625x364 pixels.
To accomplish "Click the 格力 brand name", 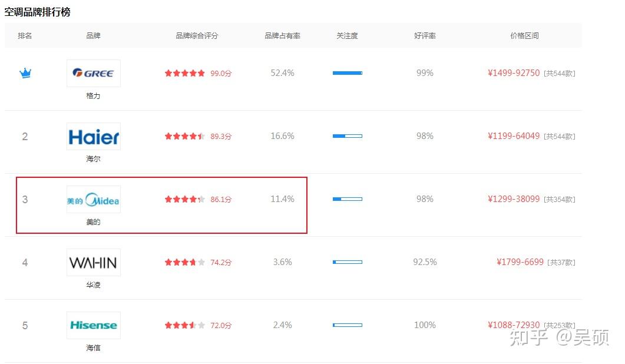I will pos(93,95).
